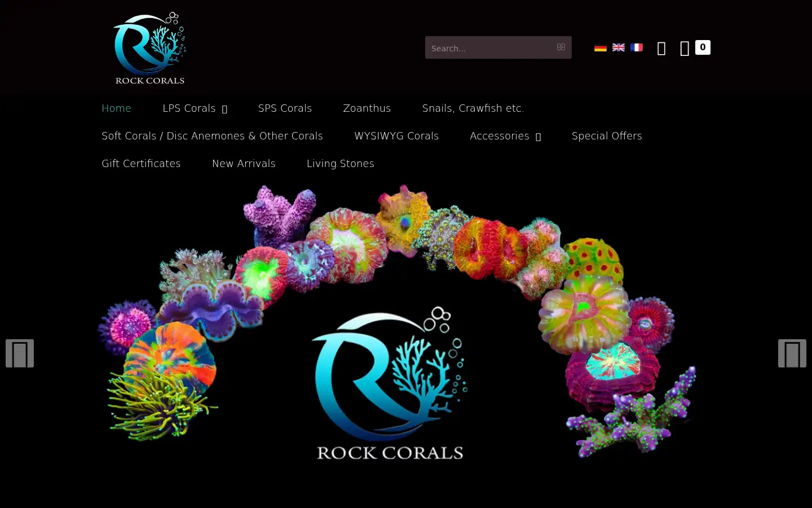Show previous slide in banner

coord(20,353)
